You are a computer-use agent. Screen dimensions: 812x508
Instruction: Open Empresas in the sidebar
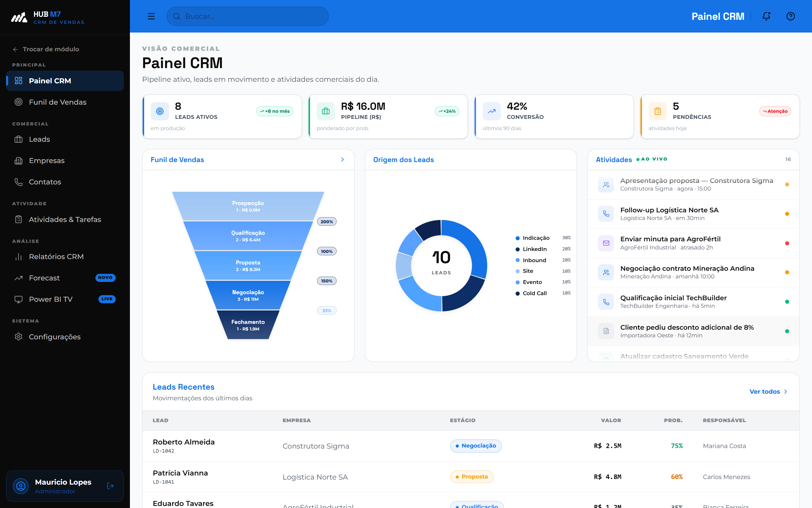pyautogui.click(x=65, y=160)
